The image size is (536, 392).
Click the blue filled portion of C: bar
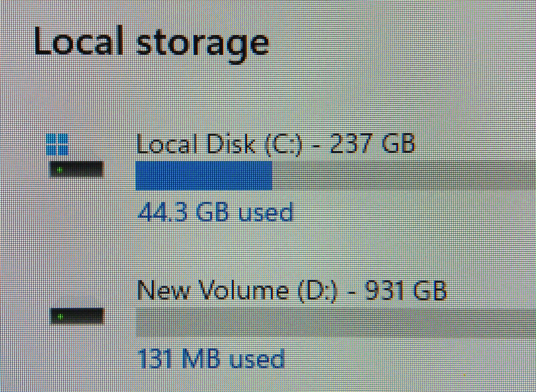coord(204,176)
